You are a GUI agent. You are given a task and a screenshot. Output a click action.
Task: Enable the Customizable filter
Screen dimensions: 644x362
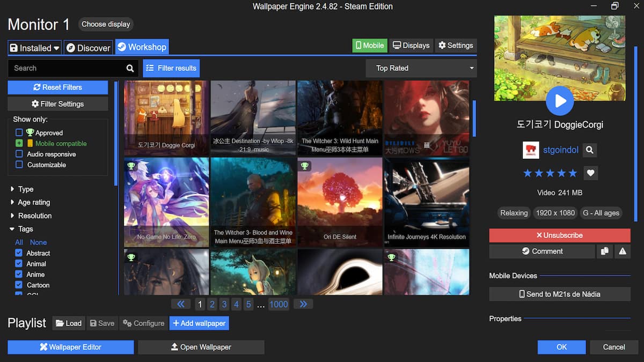coord(19,165)
